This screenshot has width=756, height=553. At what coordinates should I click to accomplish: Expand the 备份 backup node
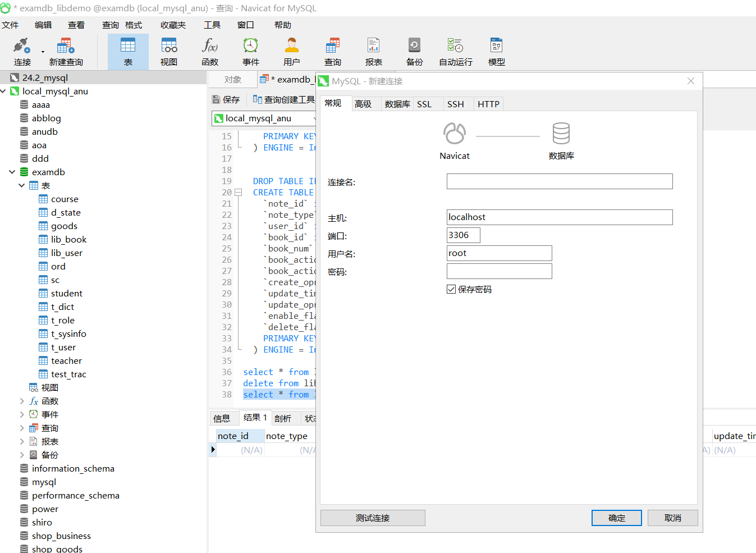click(22, 455)
